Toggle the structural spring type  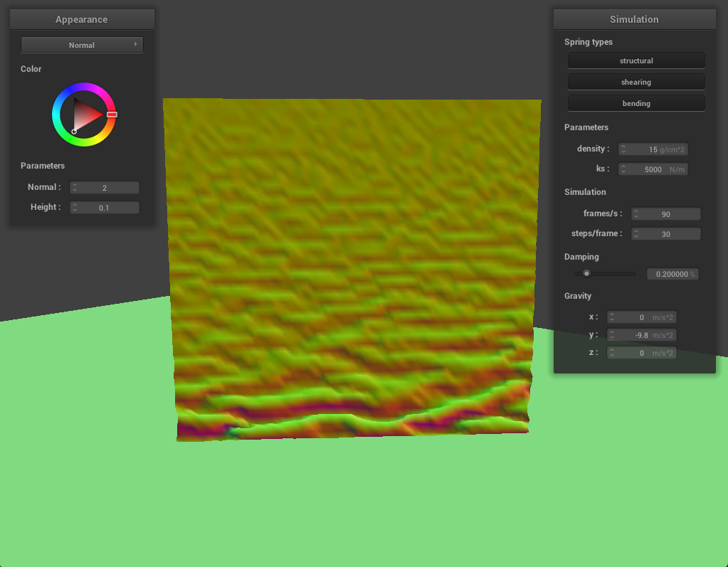pyautogui.click(x=635, y=60)
